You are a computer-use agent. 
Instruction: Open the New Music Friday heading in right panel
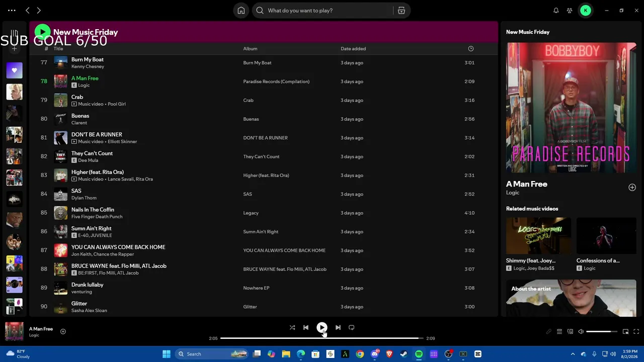pyautogui.click(x=528, y=32)
